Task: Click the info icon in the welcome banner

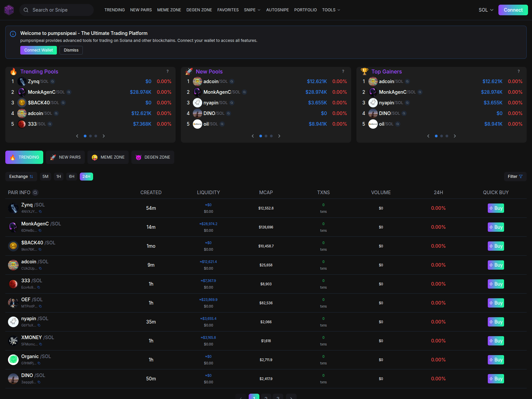Action: pos(13,34)
